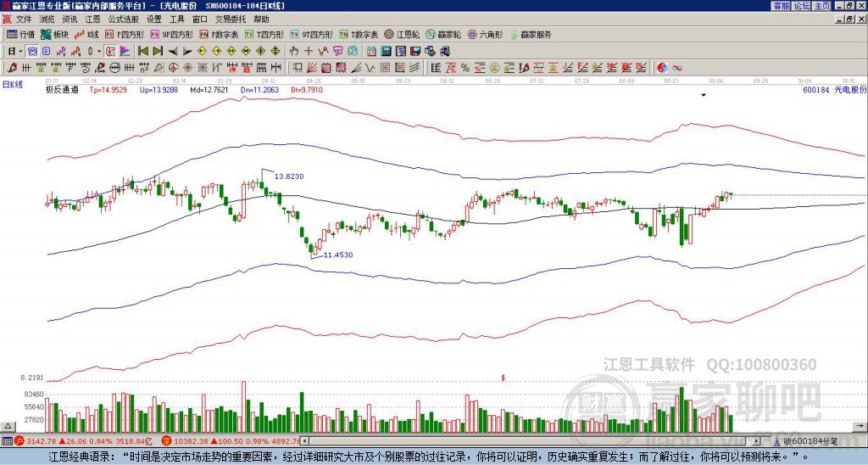868x465 pixels.
Task: Click the 11.4530 low price label
Action: [x=337, y=255]
